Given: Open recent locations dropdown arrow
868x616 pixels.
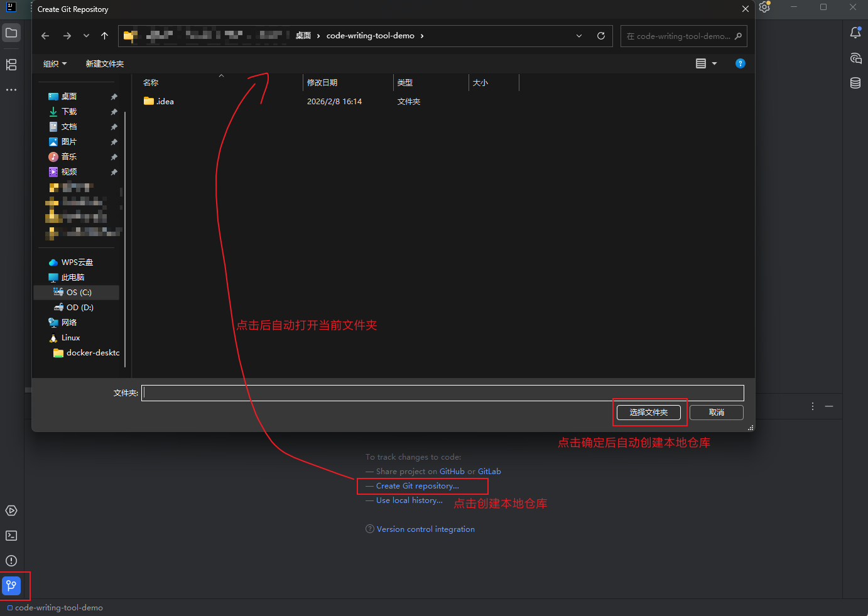Looking at the screenshot, I should click(86, 36).
